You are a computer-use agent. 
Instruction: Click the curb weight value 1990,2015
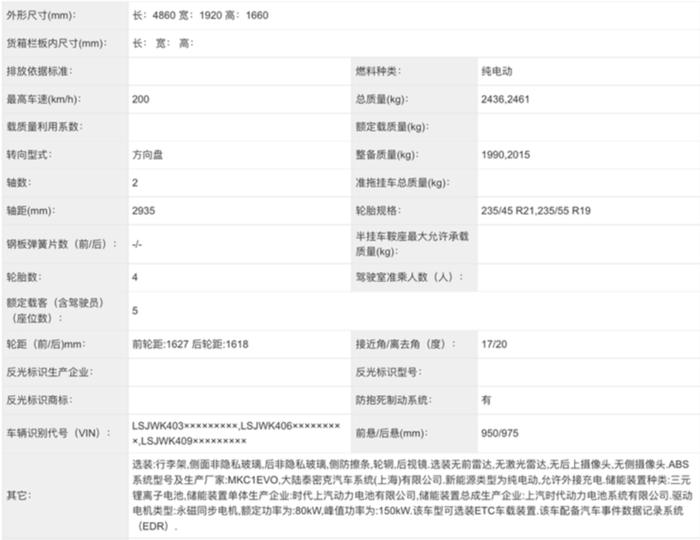(x=505, y=155)
